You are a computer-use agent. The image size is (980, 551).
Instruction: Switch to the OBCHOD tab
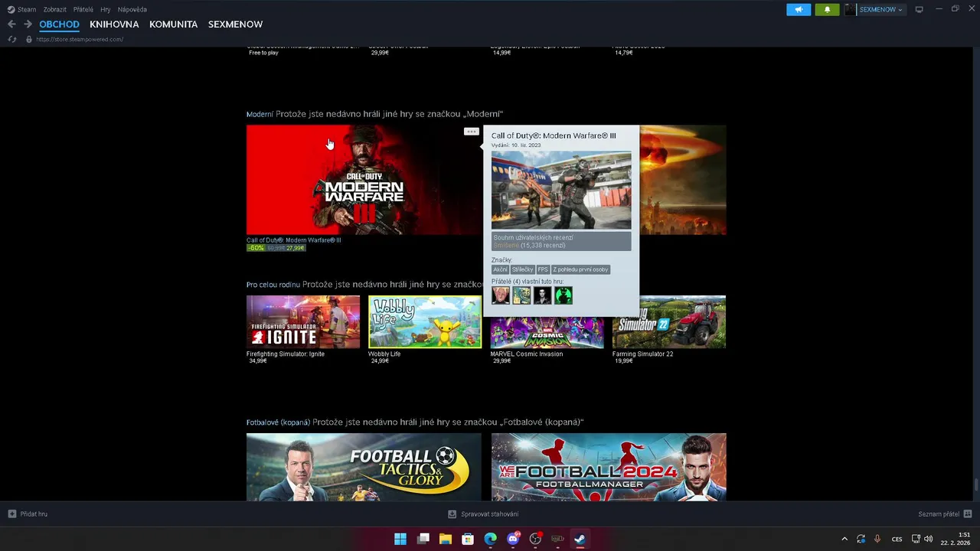click(x=59, y=24)
